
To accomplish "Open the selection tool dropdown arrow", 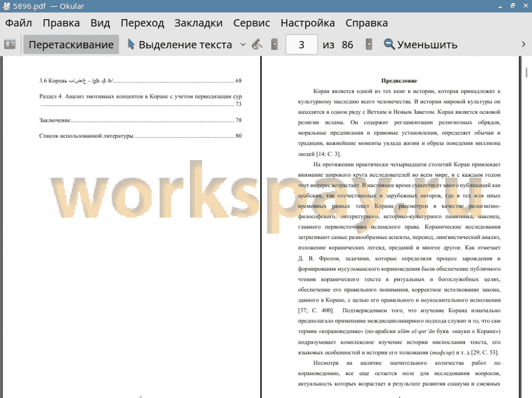I will pyautogui.click(x=243, y=45).
